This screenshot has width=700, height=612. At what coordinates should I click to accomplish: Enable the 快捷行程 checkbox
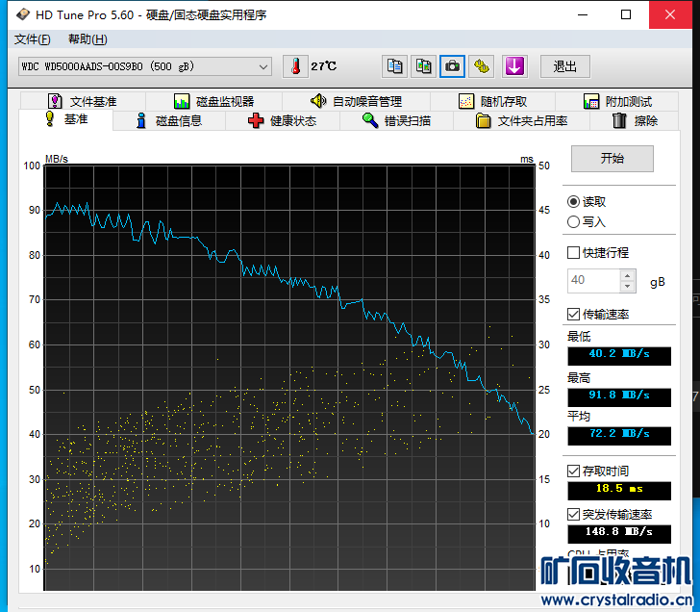click(x=574, y=253)
